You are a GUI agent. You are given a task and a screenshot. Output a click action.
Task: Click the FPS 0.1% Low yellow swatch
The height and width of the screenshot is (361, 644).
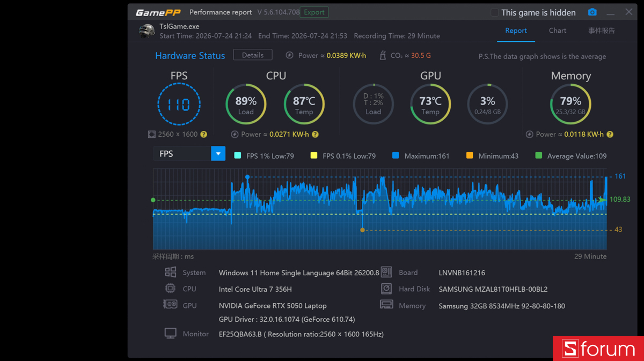tap(314, 156)
